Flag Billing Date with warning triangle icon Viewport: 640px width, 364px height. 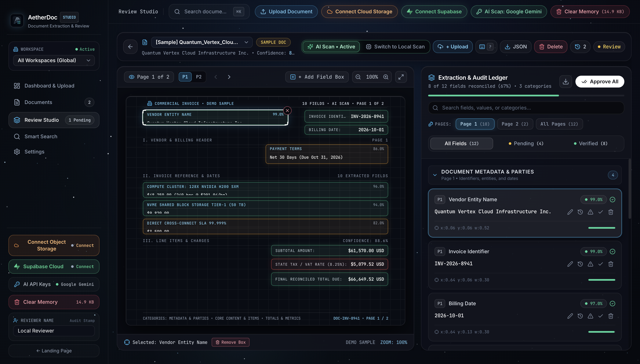590,316
